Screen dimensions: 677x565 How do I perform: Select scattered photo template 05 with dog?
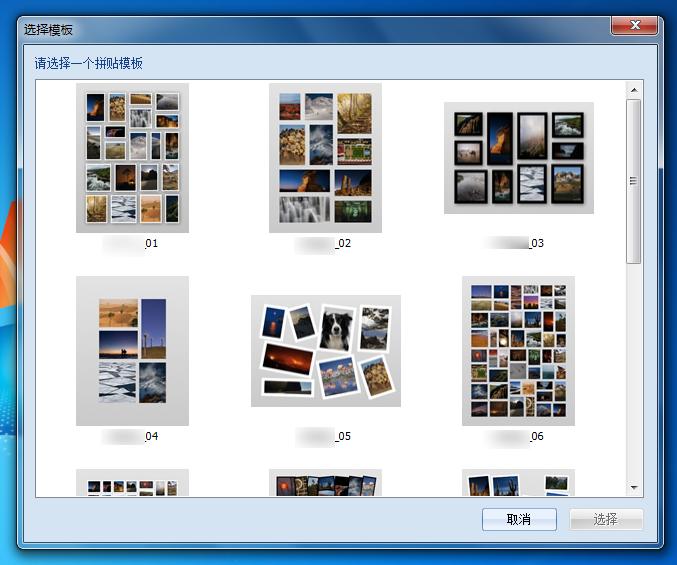326,351
